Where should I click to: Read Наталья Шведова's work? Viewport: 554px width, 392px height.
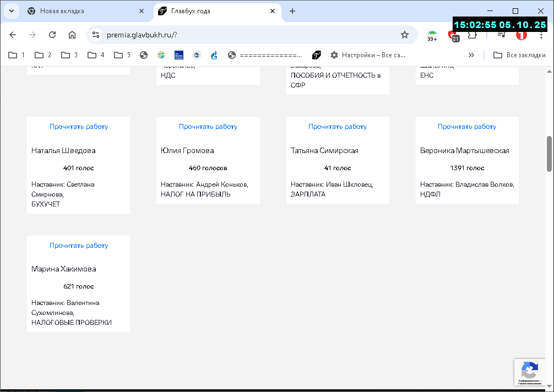pyautogui.click(x=78, y=127)
